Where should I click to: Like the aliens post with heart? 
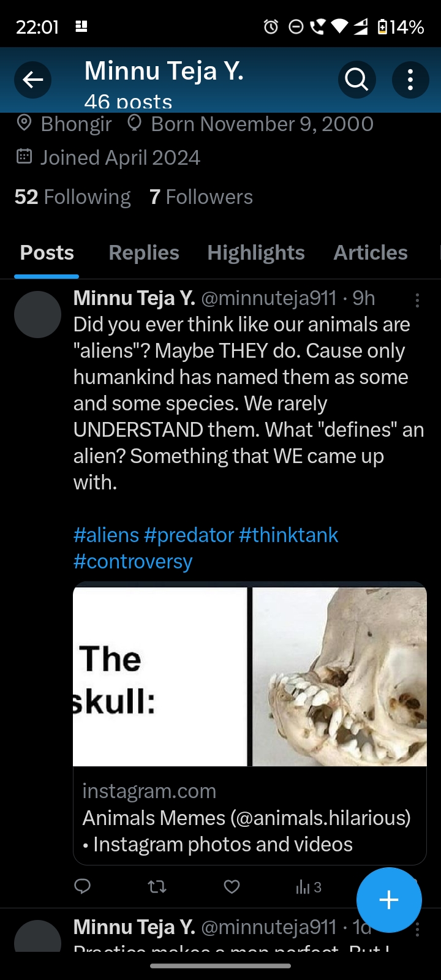pos(232,886)
